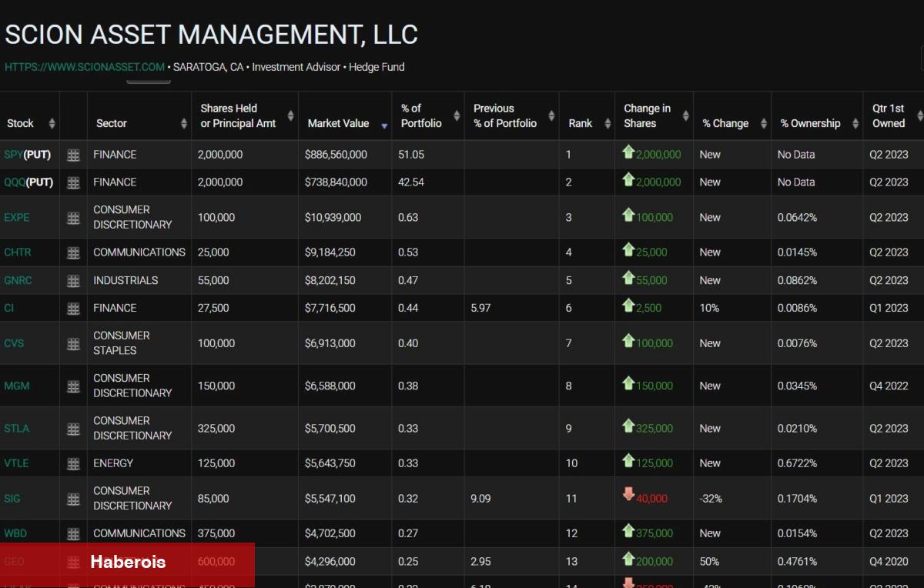Open the STLA ticker link
This screenshot has width=924, height=588.
17,429
